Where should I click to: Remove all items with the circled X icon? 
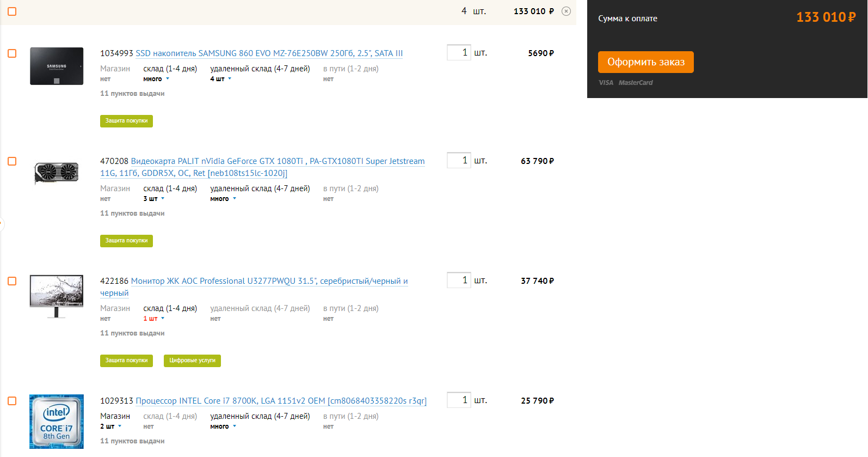(566, 11)
